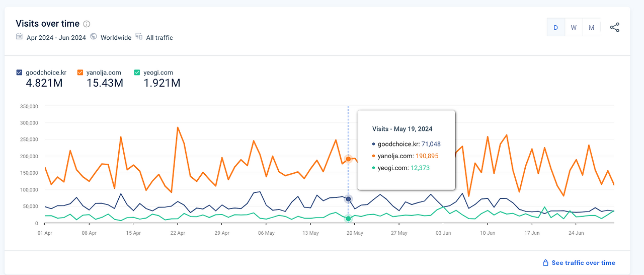Open See traffic over time link
Viewport: 644px width, 275px height.
click(583, 263)
